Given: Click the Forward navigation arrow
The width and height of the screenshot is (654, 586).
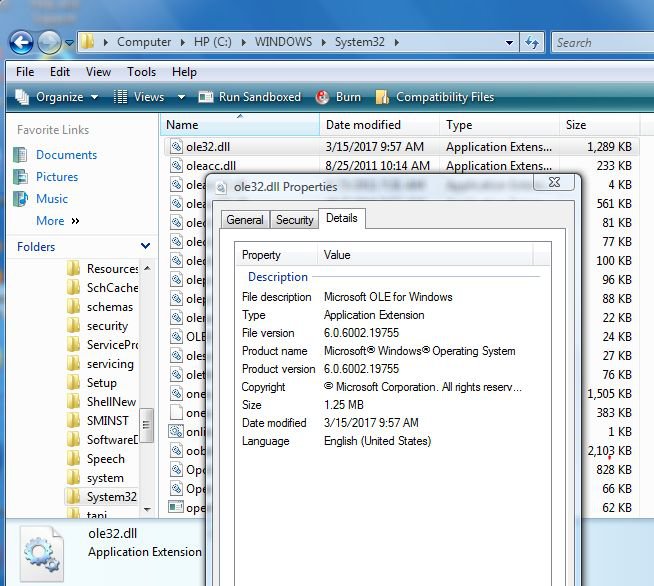Looking at the screenshot, I should (x=49, y=43).
